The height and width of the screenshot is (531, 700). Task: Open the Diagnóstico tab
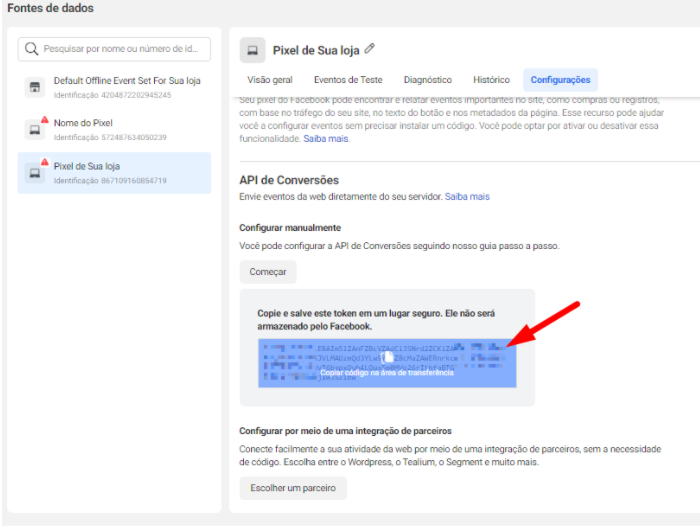(428, 80)
